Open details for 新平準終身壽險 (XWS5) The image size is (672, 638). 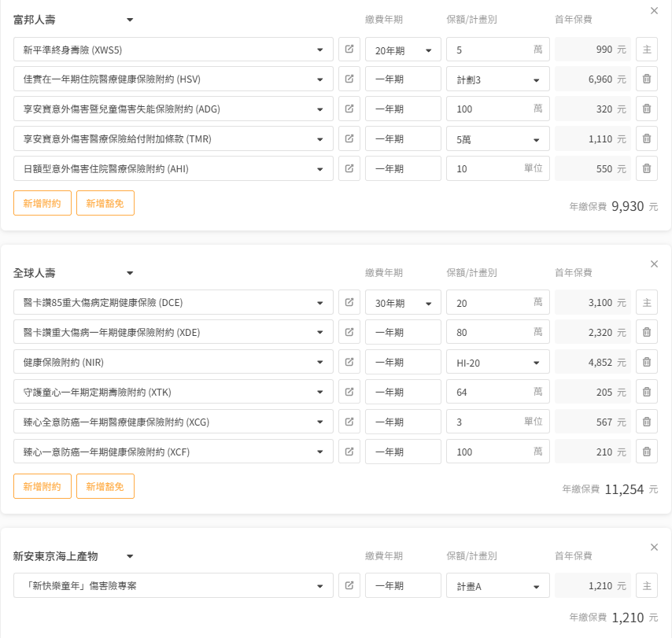coord(349,50)
